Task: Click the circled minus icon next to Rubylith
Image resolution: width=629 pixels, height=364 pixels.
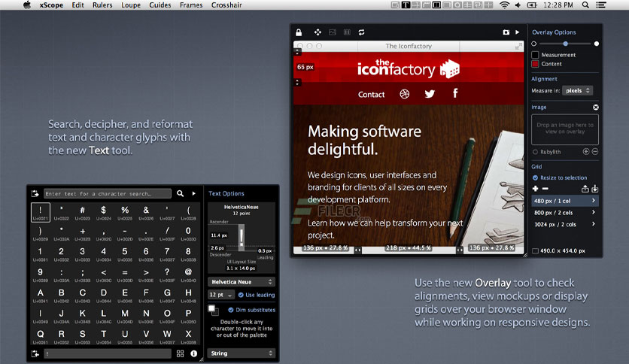Action: click(x=595, y=151)
